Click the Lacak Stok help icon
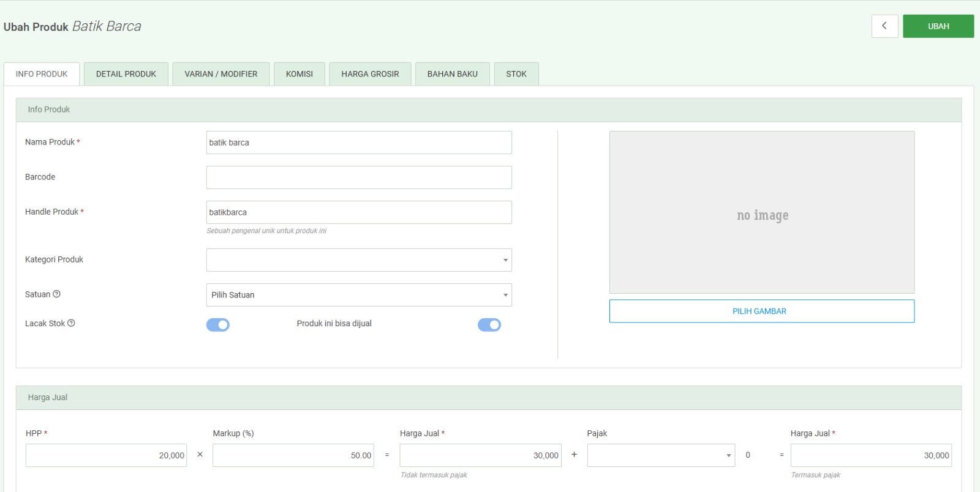Viewport: 980px width, 492px height. 71,323
